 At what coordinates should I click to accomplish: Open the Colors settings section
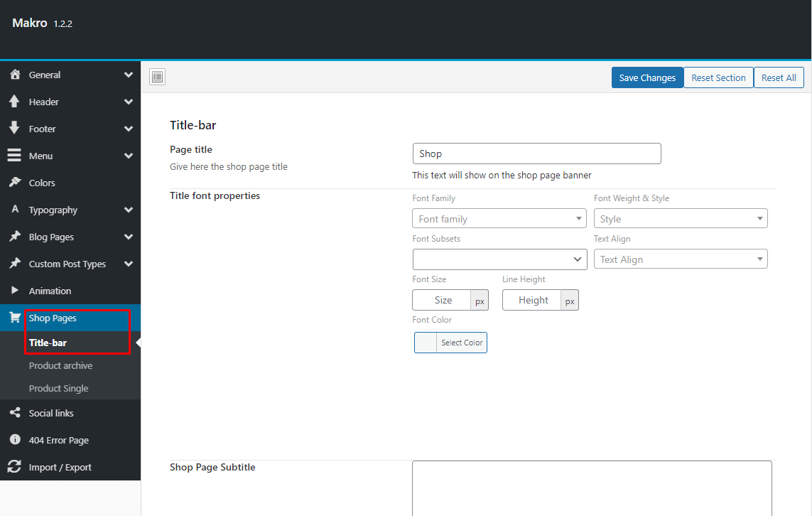(70, 183)
